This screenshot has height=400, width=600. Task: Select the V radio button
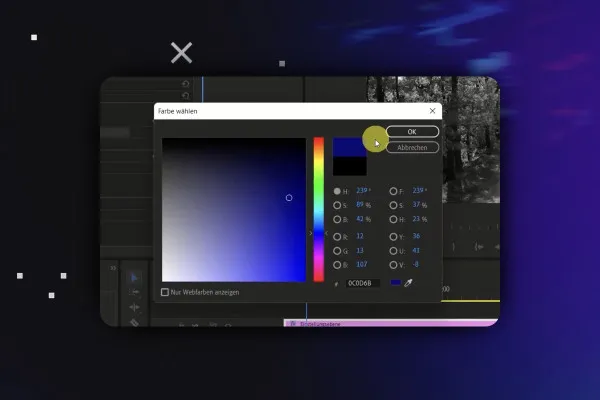pos(393,265)
